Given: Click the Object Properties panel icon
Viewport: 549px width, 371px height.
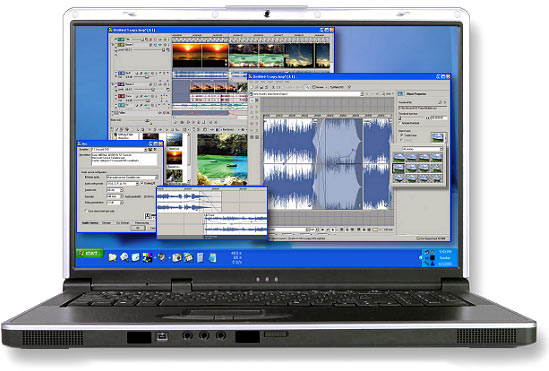Looking at the screenshot, I should (x=401, y=94).
